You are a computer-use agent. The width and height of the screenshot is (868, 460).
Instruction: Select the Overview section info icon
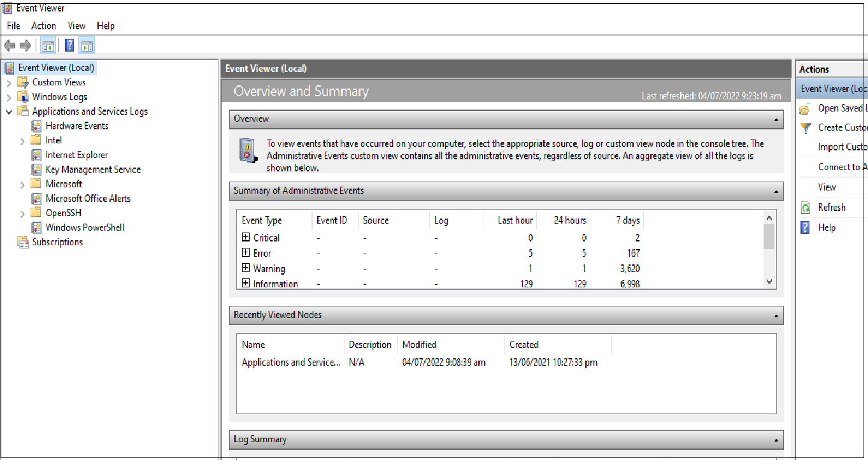point(247,151)
